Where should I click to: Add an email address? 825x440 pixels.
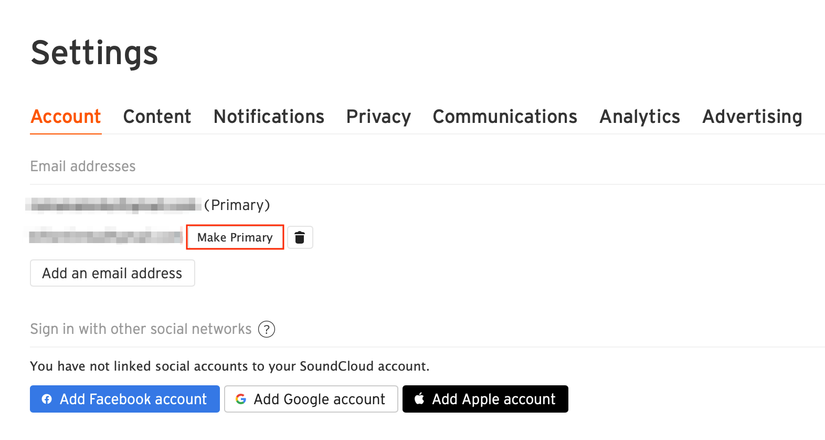point(112,273)
